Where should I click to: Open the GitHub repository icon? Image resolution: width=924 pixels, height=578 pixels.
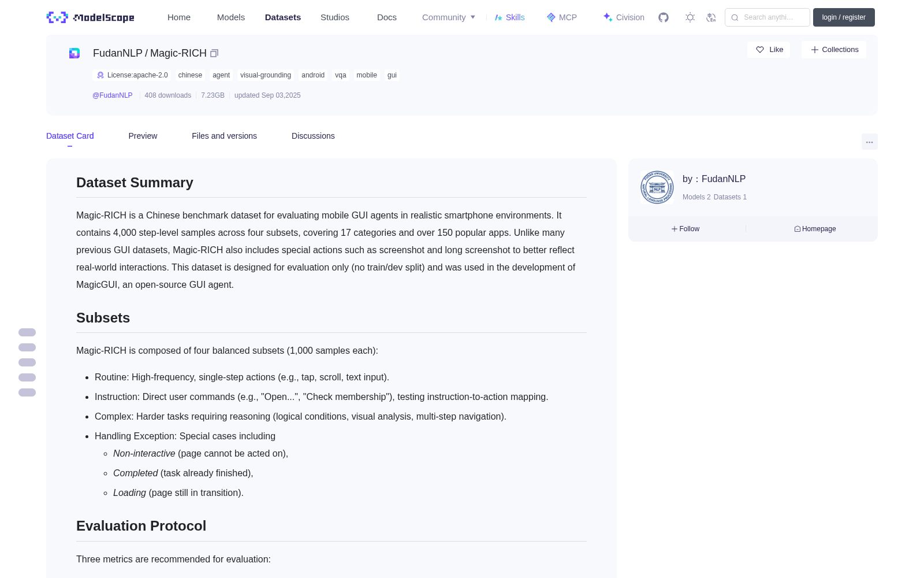[x=664, y=17]
